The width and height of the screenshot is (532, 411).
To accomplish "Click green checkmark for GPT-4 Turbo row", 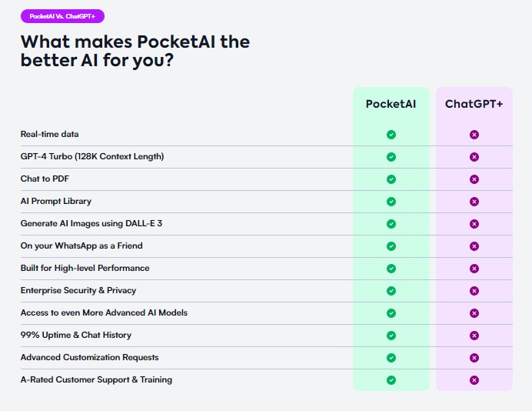I will (x=391, y=157).
